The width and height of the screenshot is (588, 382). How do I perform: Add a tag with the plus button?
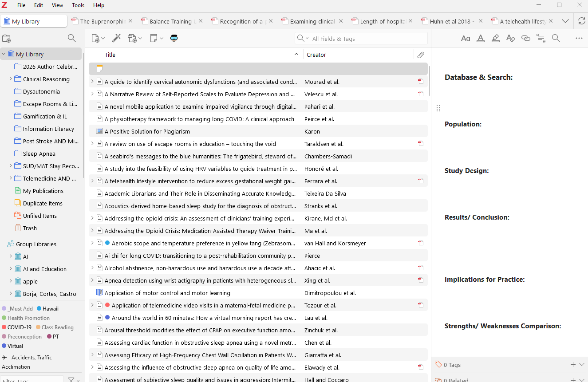pyautogui.click(x=573, y=364)
